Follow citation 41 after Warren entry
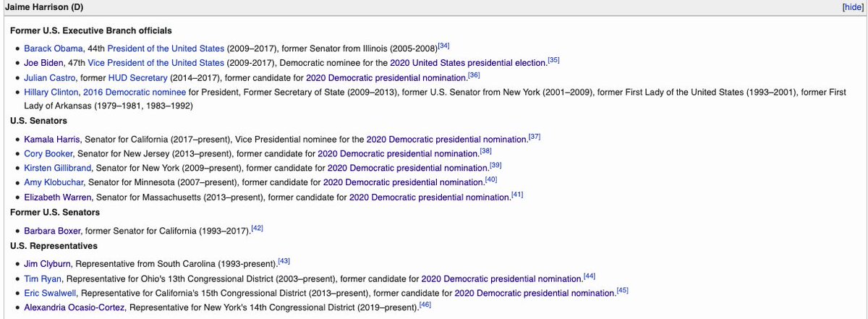 pos(517,195)
